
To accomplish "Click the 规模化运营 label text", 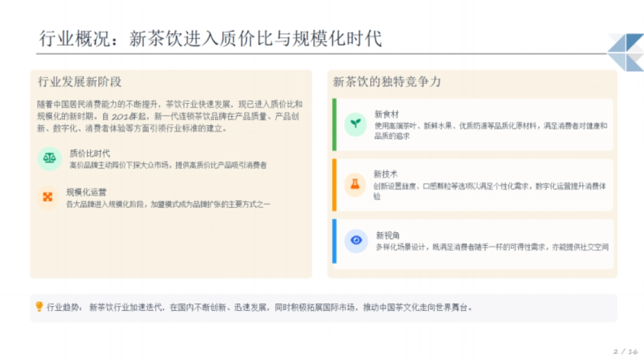I will pyautogui.click(x=86, y=191).
